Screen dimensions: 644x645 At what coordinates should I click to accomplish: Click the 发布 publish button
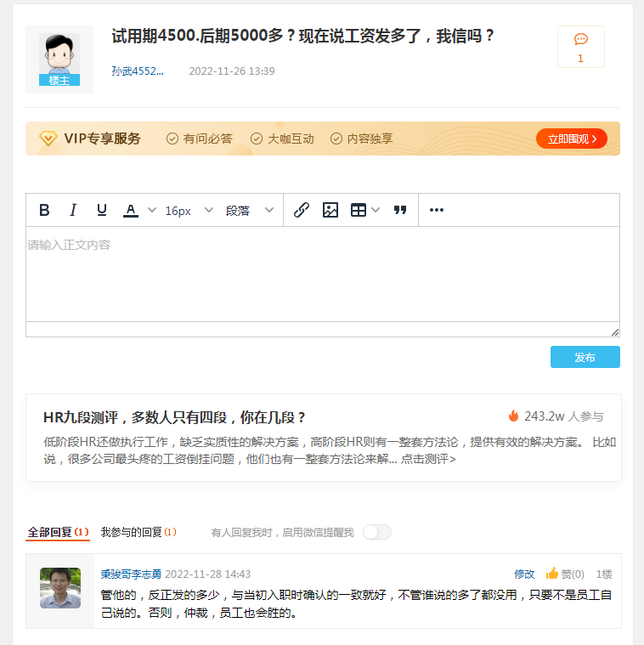[x=585, y=357]
